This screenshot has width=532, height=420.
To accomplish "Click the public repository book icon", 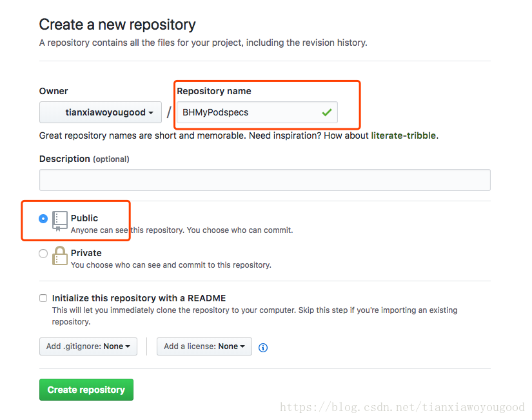I will pos(60,221).
